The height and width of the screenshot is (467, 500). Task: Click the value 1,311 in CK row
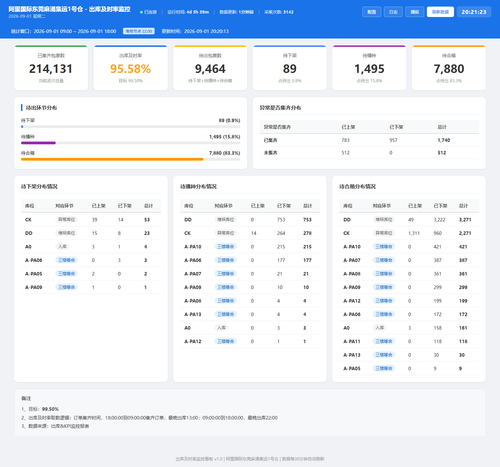coord(414,233)
